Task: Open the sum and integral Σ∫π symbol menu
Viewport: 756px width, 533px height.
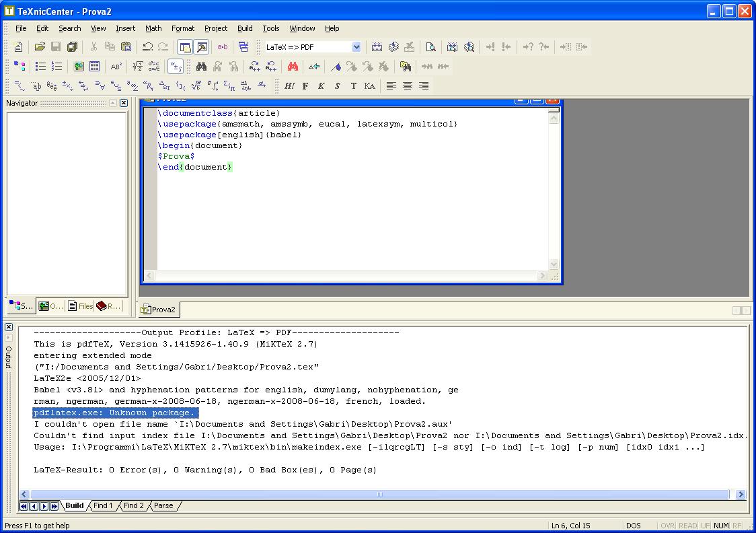Action: click(x=229, y=86)
